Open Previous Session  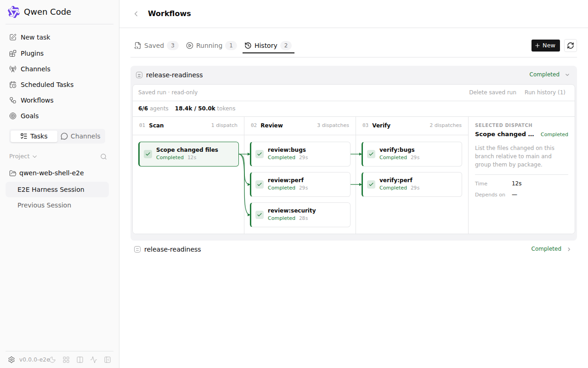57,205
